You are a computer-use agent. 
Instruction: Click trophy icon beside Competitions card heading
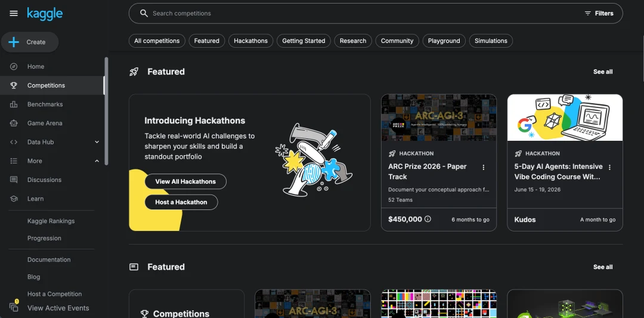pos(144,314)
